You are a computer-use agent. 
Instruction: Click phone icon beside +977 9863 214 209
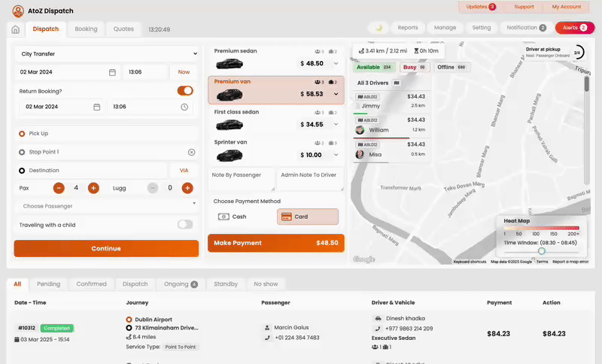click(x=378, y=329)
